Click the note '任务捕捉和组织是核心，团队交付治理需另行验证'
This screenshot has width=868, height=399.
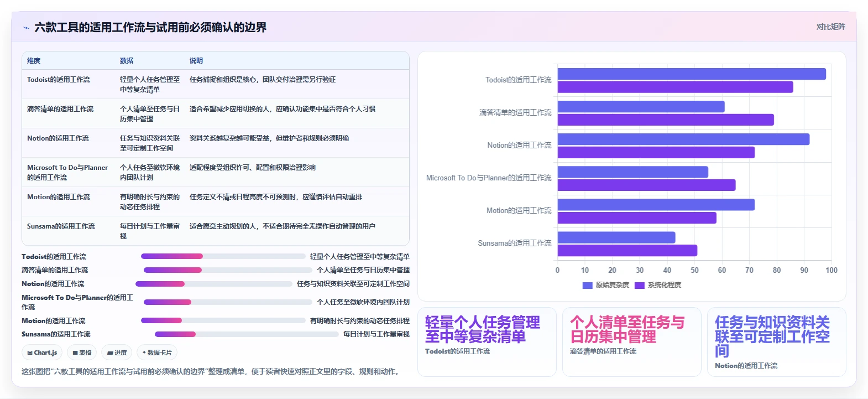[263, 80]
